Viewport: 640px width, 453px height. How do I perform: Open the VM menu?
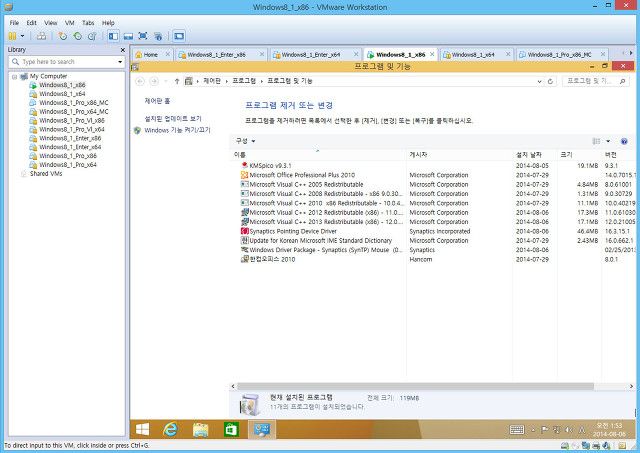tap(69, 23)
